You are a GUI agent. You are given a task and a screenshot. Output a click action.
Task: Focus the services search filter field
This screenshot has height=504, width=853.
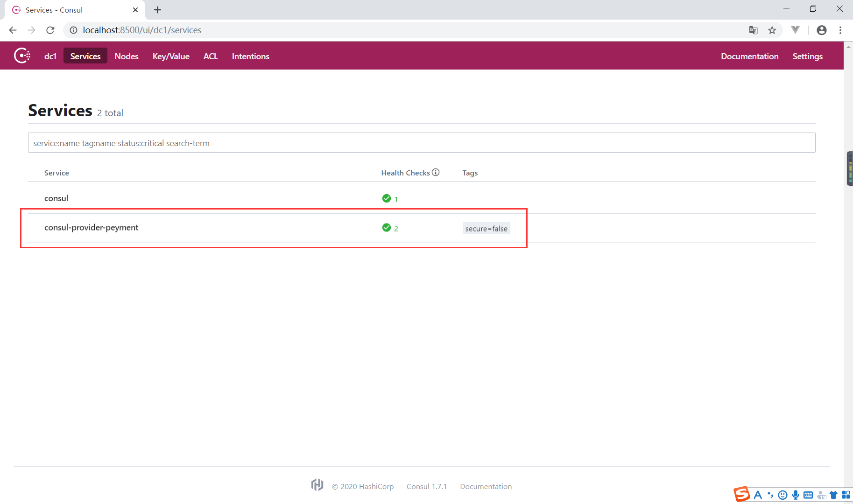(422, 143)
